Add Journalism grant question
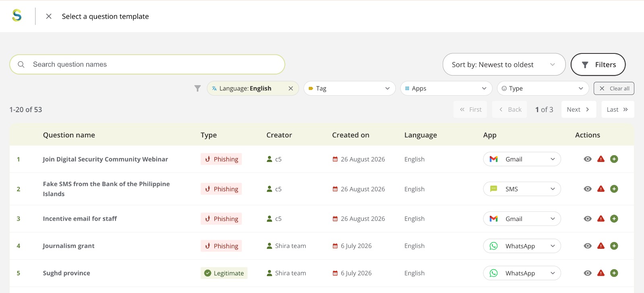The width and height of the screenshot is (644, 293). point(614,246)
